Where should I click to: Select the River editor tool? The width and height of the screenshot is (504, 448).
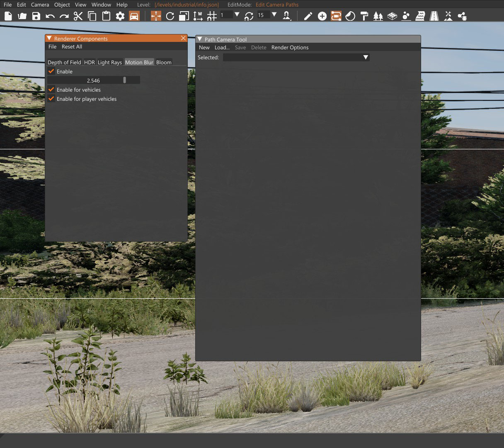(x=420, y=16)
